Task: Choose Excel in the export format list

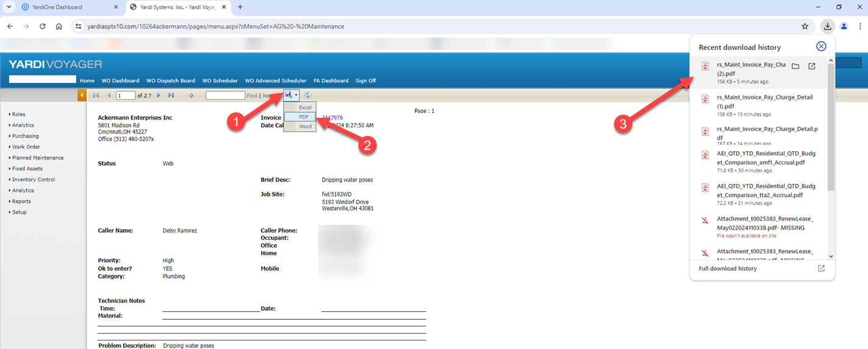Action: pyautogui.click(x=305, y=107)
